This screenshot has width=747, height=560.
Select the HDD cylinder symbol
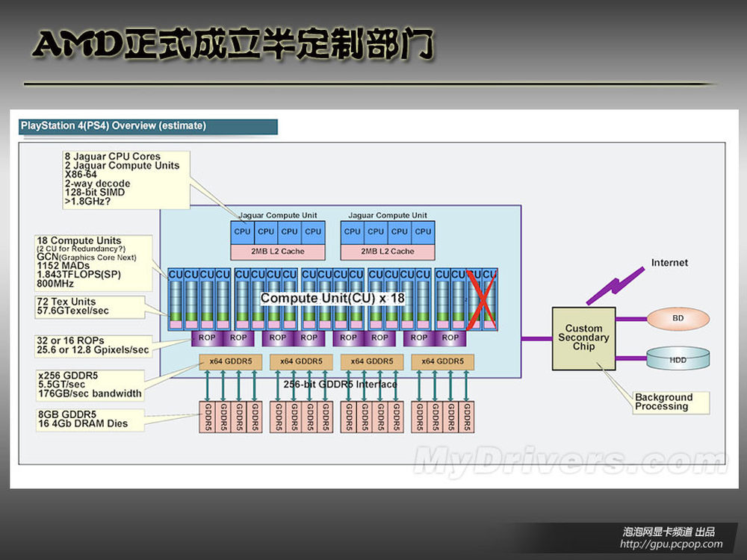[x=678, y=358]
